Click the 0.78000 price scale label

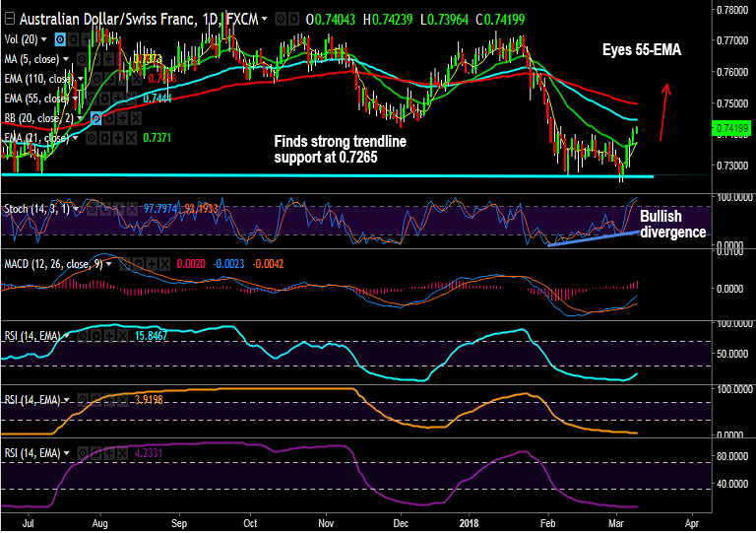point(732,10)
